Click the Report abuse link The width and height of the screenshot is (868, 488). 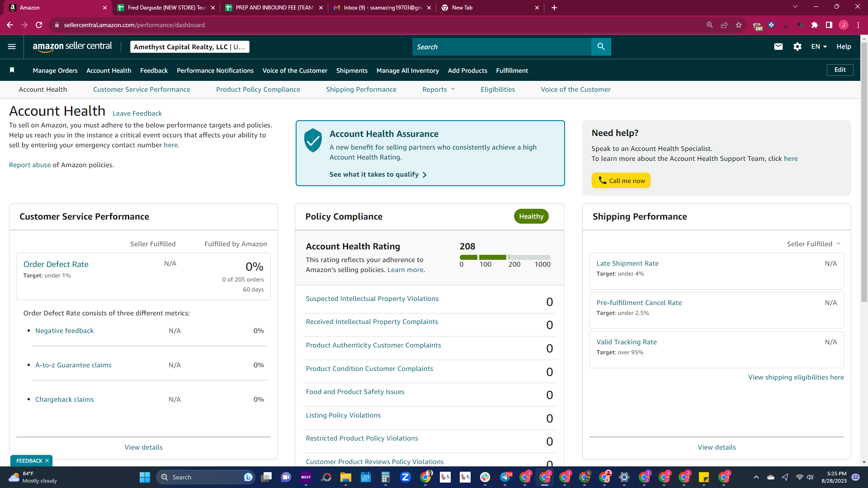30,165
